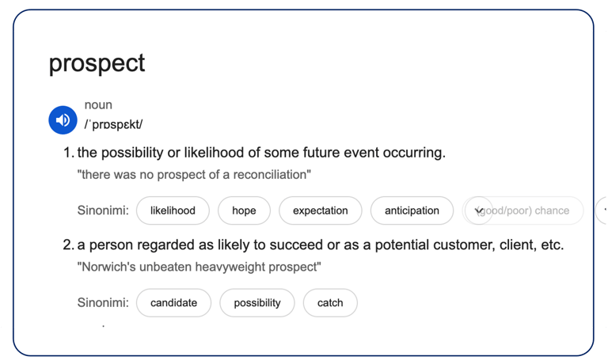This screenshot has height=364, width=608.
Task: Click the phonetic transcription /ˈprɒspɛkt/
Action: coord(113,124)
